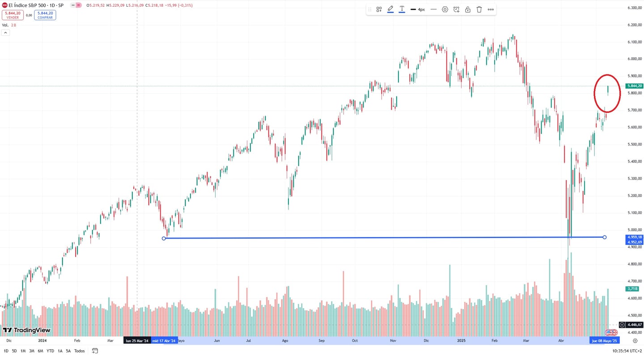Click the text color T icon
Screen dimensions: 644x356
[x=402, y=9]
